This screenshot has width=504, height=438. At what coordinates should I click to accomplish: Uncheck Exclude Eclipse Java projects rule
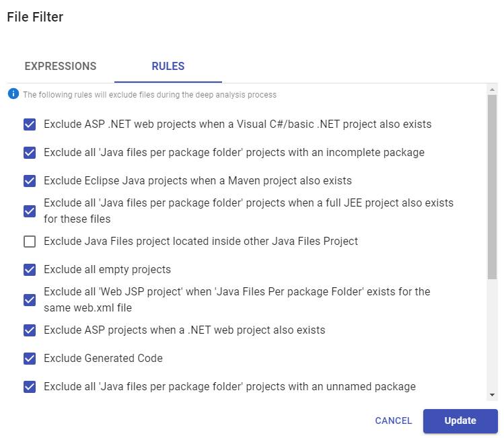(x=30, y=181)
